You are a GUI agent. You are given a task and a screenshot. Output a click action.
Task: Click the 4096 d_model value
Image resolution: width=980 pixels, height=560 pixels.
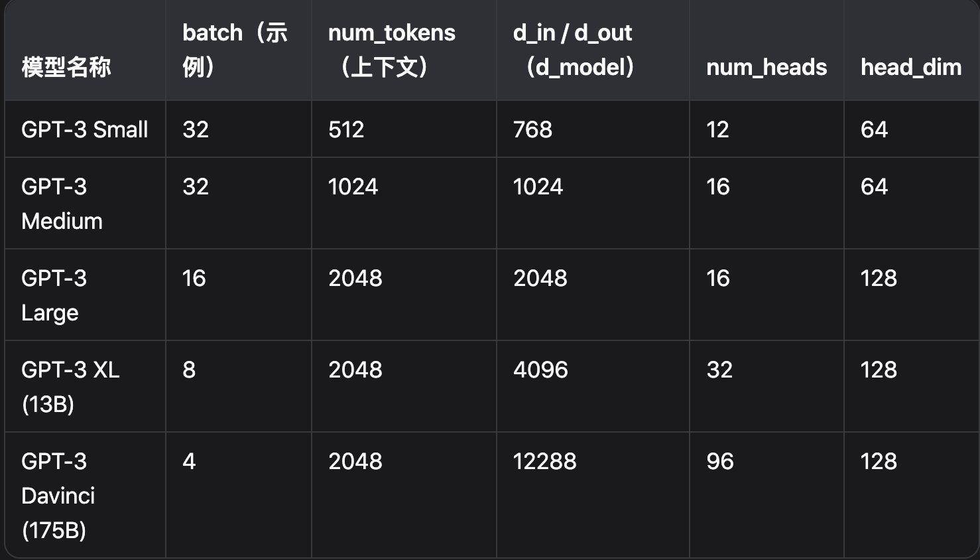[x=540, y=370]
